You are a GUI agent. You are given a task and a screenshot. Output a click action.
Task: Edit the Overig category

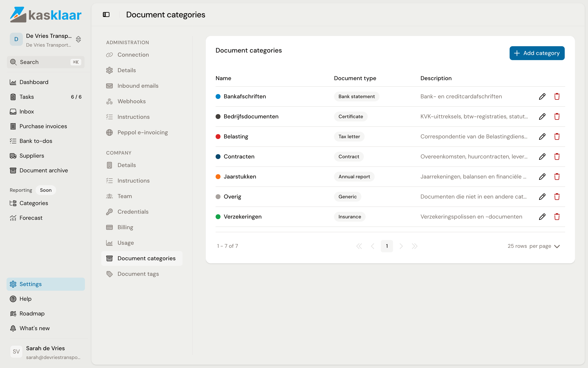click(542, 197)
